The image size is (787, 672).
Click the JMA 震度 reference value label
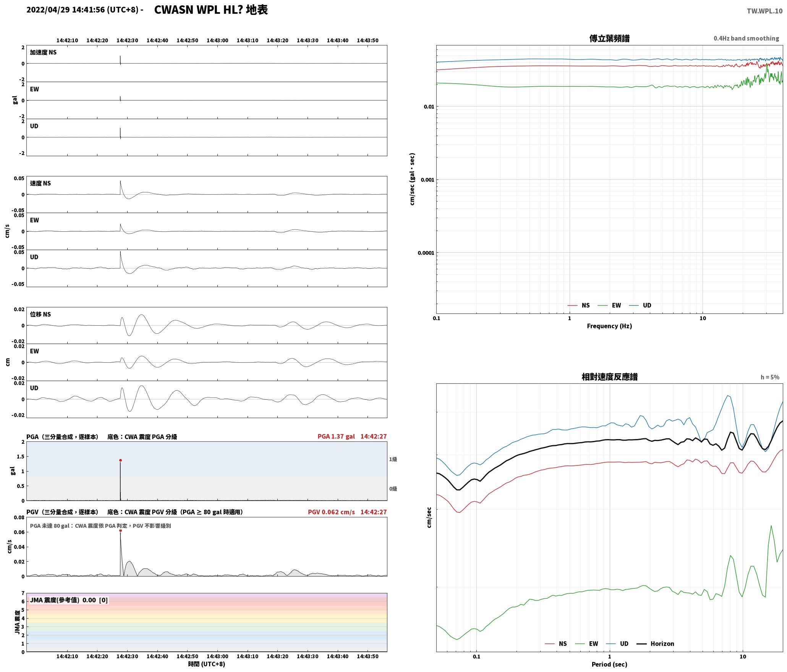(69, 600)
